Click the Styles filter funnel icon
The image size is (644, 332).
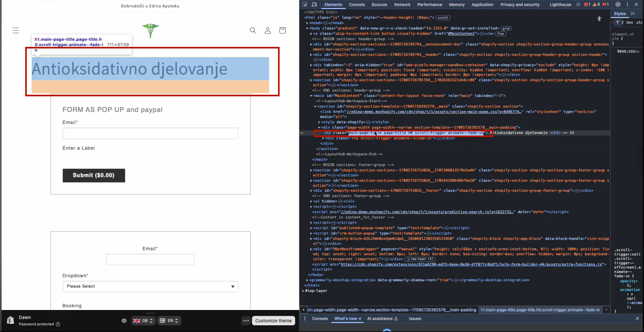coord(618,22)
